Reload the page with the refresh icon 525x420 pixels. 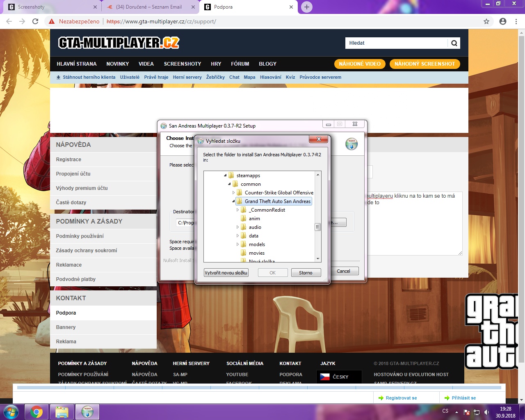[x=35, y=21]
